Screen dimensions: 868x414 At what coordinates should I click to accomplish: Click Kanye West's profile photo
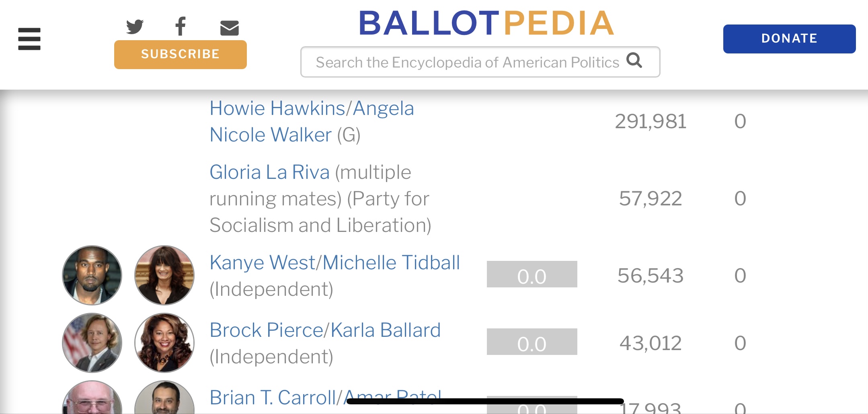[x=92, y=275]
